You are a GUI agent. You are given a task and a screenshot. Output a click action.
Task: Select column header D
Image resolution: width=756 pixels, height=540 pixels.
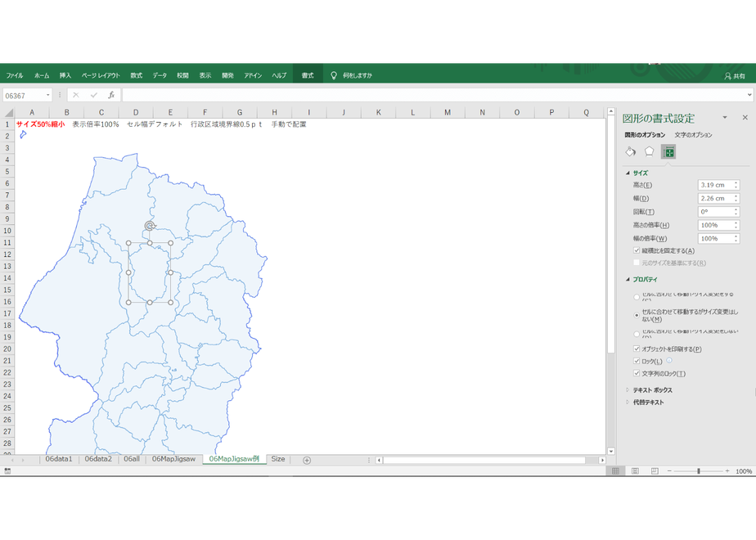point(136,112)
